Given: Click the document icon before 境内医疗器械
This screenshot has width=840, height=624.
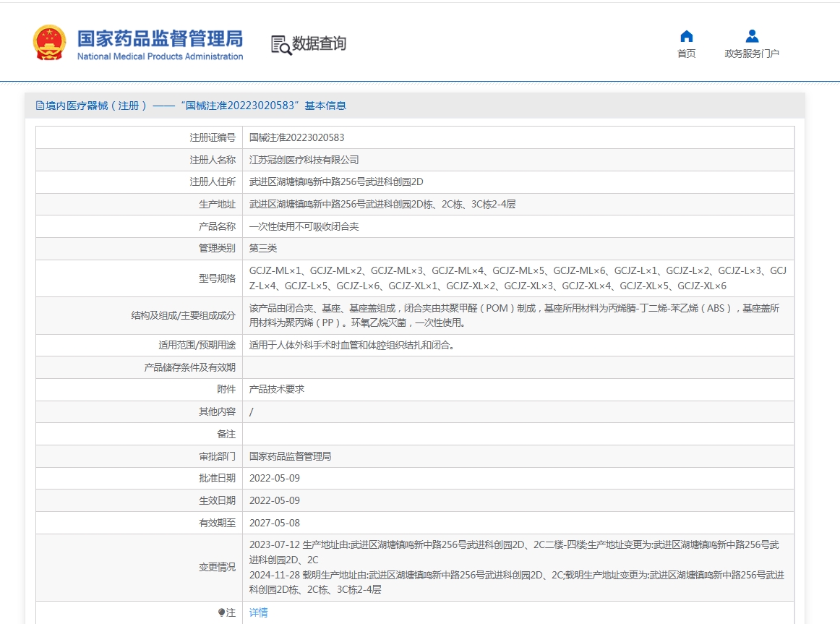Looking at the screenshot, I should (40, 106).
